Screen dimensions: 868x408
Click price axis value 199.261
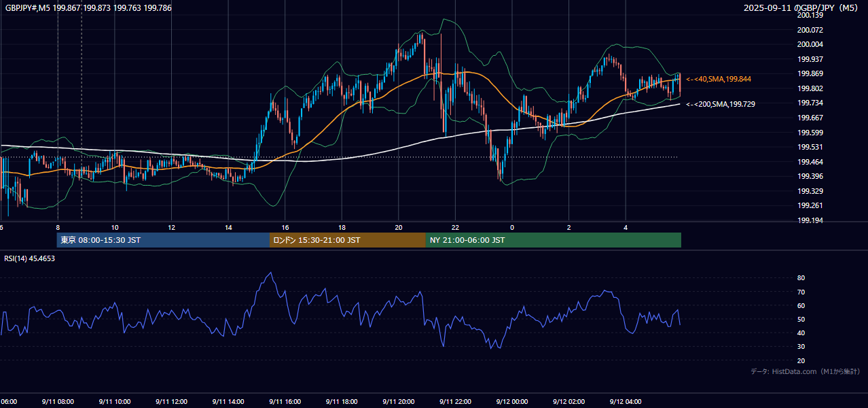pos(810,205)
